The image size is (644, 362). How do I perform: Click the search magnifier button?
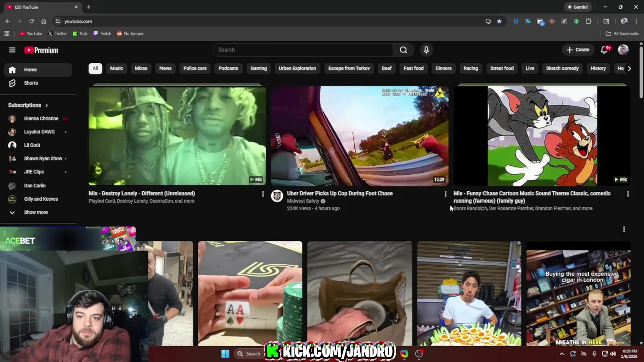[403, 50]
